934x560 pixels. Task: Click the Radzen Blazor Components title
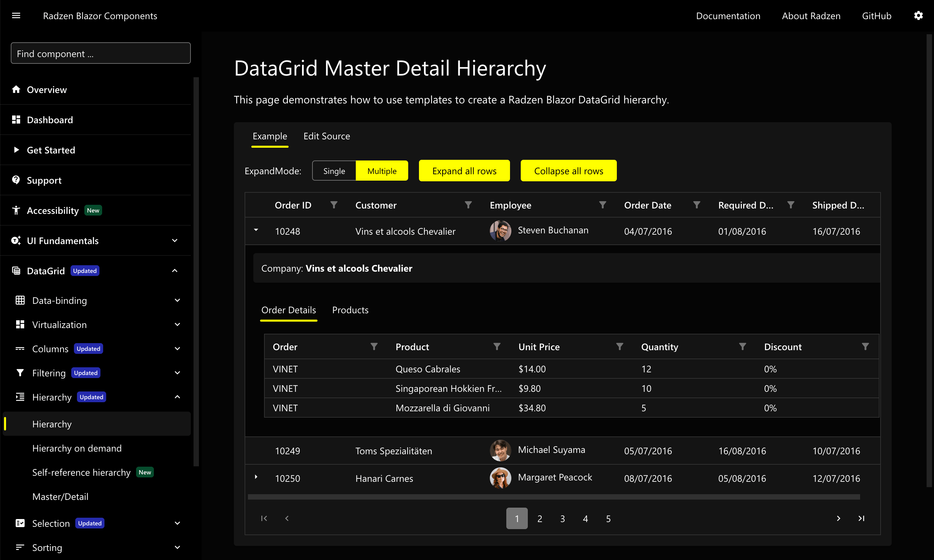click(100, 16)
